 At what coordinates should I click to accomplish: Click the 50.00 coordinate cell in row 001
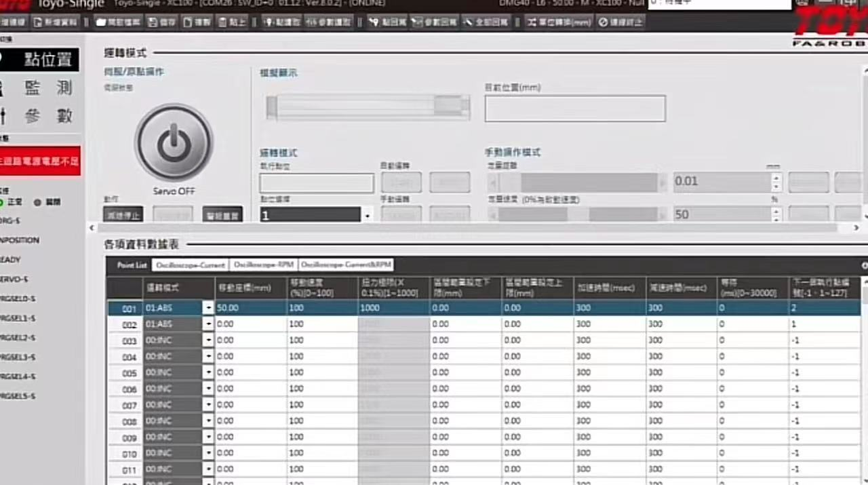point(250,308)
